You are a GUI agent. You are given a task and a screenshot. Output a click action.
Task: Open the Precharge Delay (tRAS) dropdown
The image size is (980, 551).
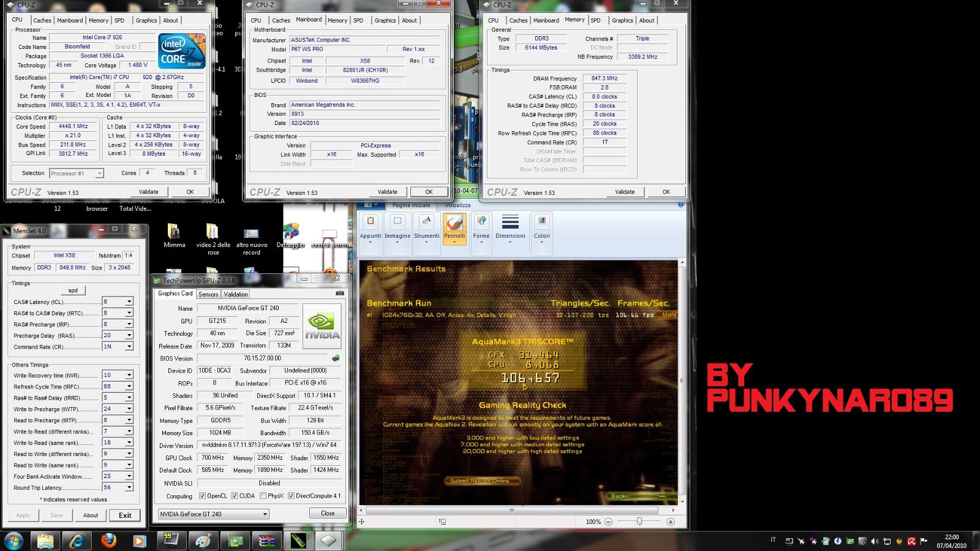point(129,335)
